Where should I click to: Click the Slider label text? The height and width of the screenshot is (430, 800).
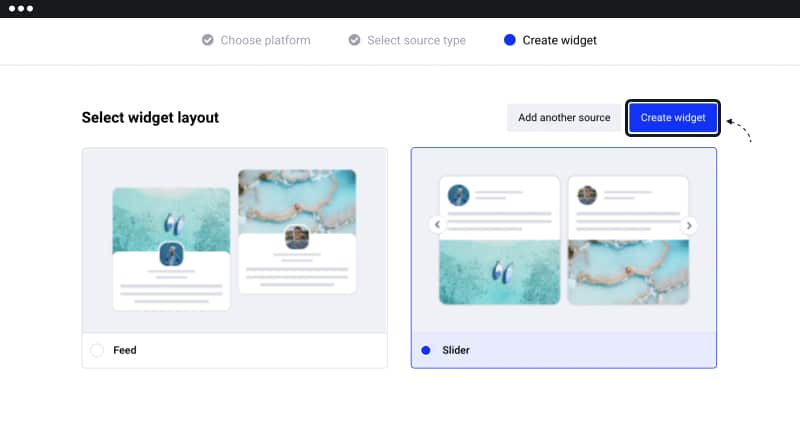456,350
